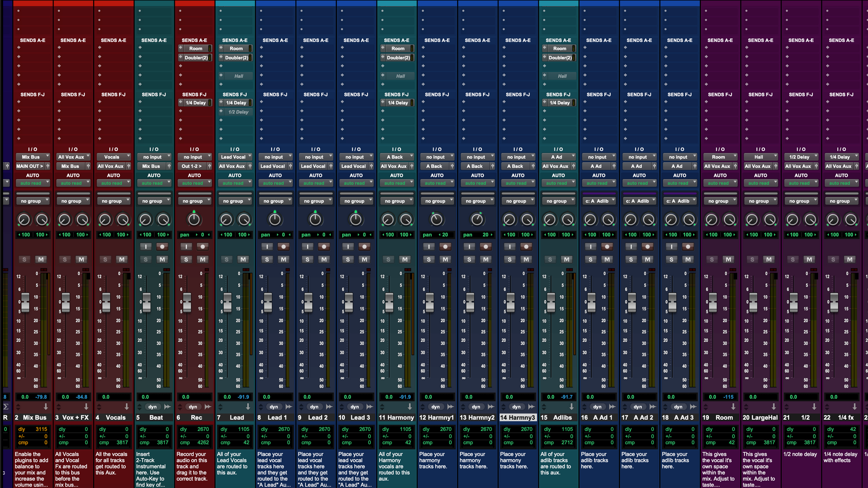Image resolution: width=868 pixels, height=488 pixels.
Task: Click the pan knob on Lead 2
Action: click(315, 219)
